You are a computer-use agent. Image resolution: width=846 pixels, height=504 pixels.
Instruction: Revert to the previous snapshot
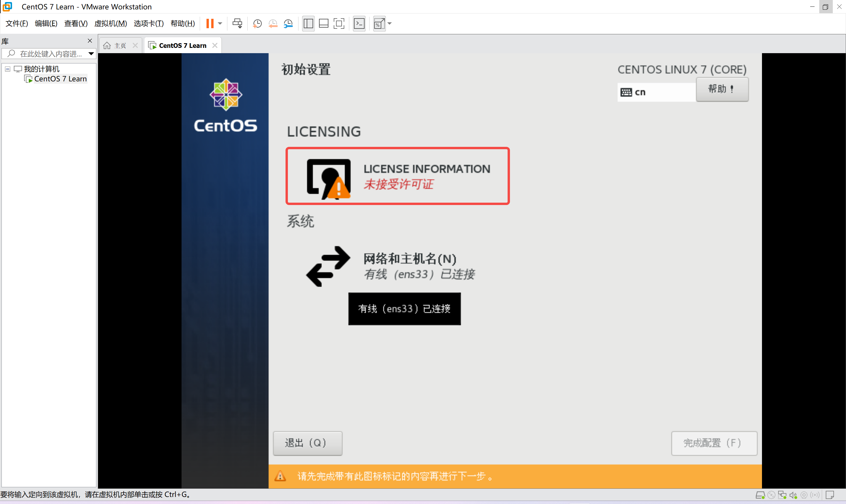click(273, 23)
